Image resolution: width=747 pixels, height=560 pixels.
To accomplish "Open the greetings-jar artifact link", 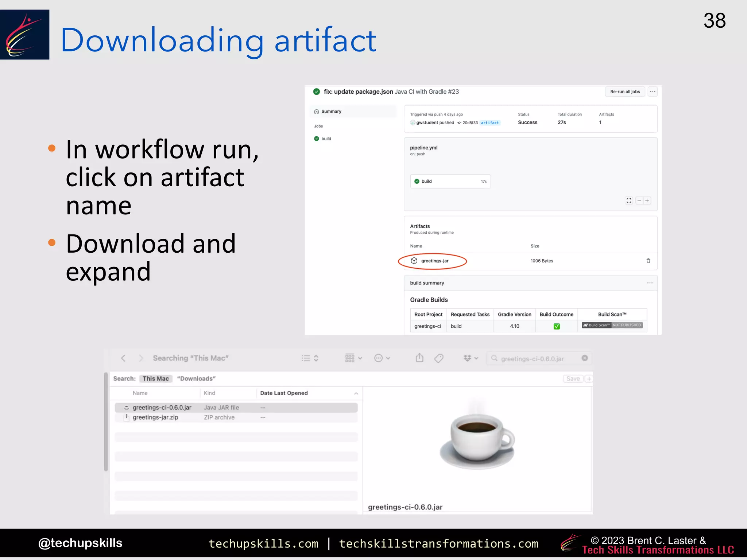I will tap(434, 261).
